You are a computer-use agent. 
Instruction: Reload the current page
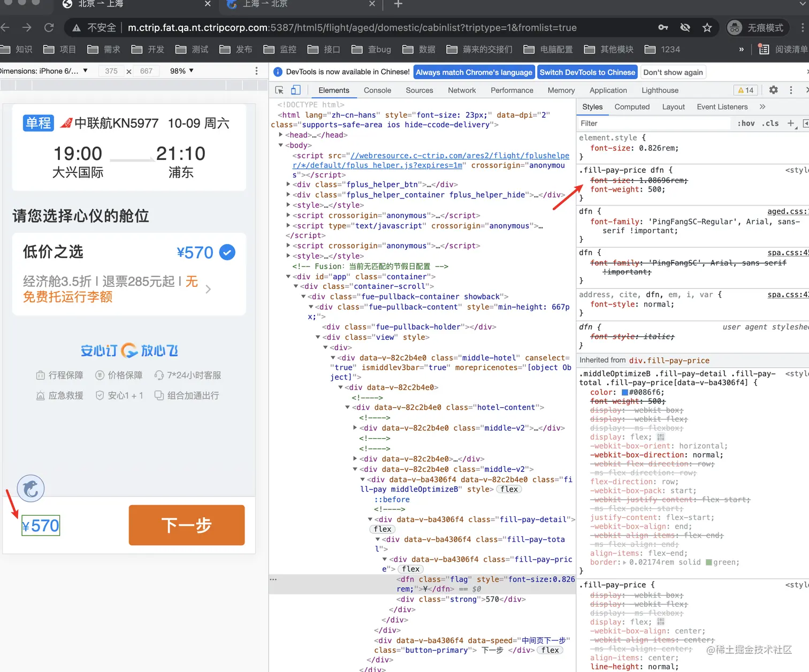49,27
